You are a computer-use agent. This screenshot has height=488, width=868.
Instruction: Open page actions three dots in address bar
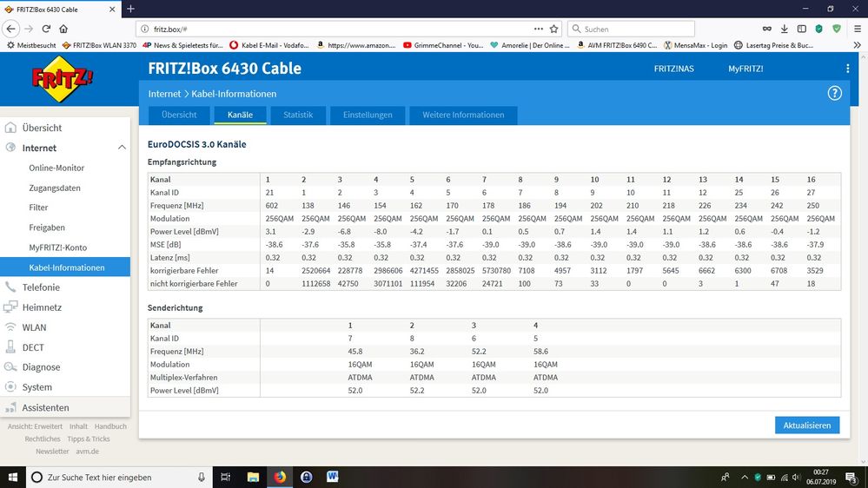click(538, 29)
